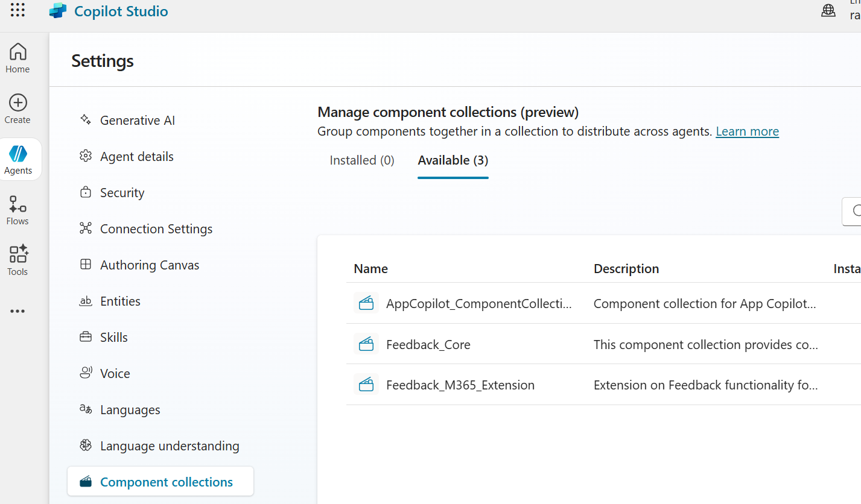The width and height of the screenshot is (861, 504).
Task: Click the Feedback_Core collection package icon
Action: (x=366, y=344)
